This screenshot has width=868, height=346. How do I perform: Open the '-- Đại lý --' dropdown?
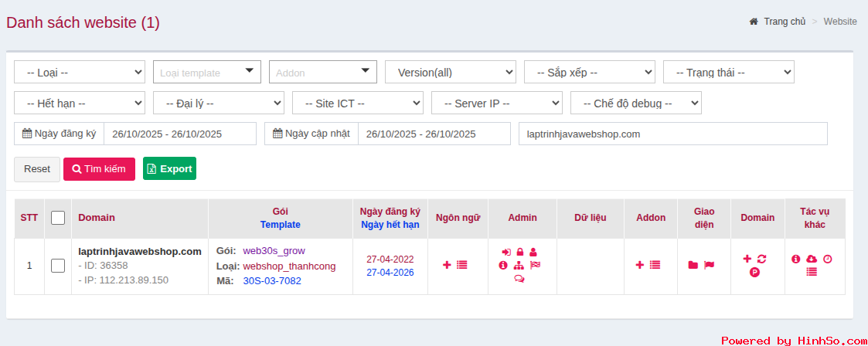click(219, 103)
